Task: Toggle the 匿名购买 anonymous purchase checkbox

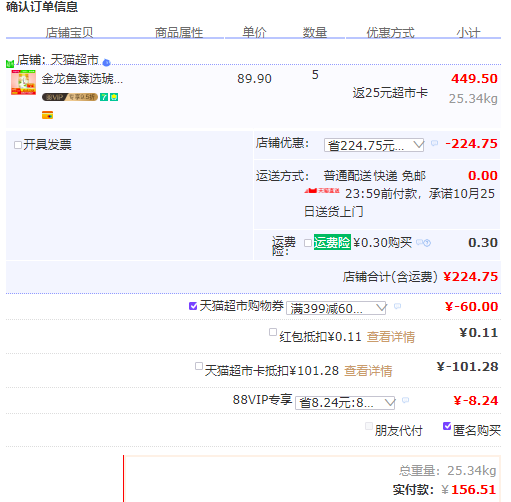Action: pyautogui.click(x=447, y=426)
